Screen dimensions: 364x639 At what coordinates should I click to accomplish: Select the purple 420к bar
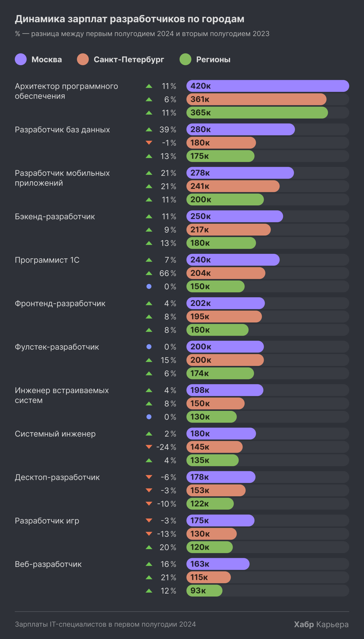[268, 86]
